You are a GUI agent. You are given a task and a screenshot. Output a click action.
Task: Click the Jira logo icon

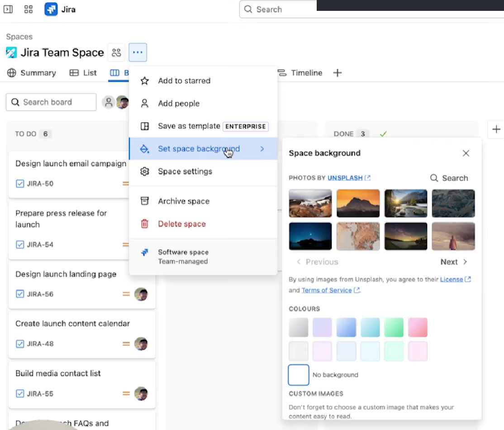pyautogui.click(x=50, y=9)
